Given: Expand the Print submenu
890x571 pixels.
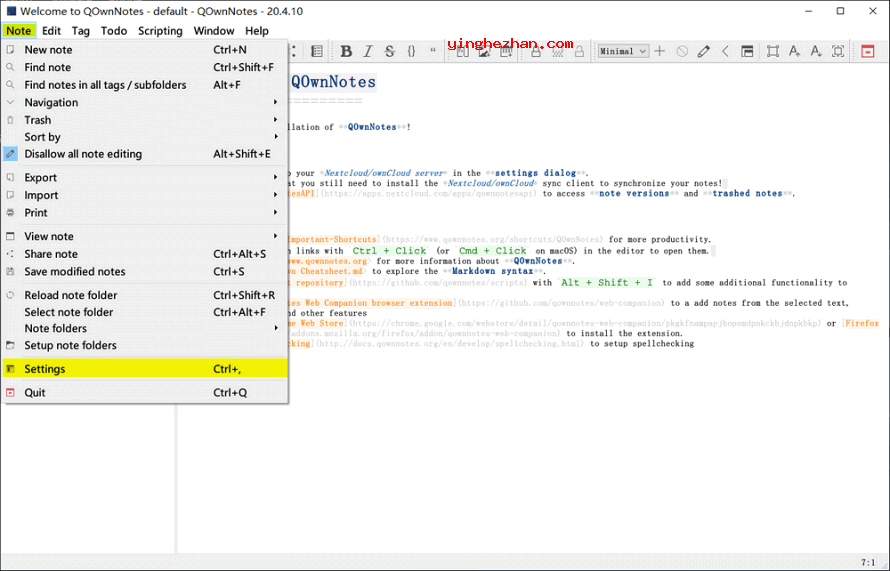Looking at the screenshot, I should (145, 212).
